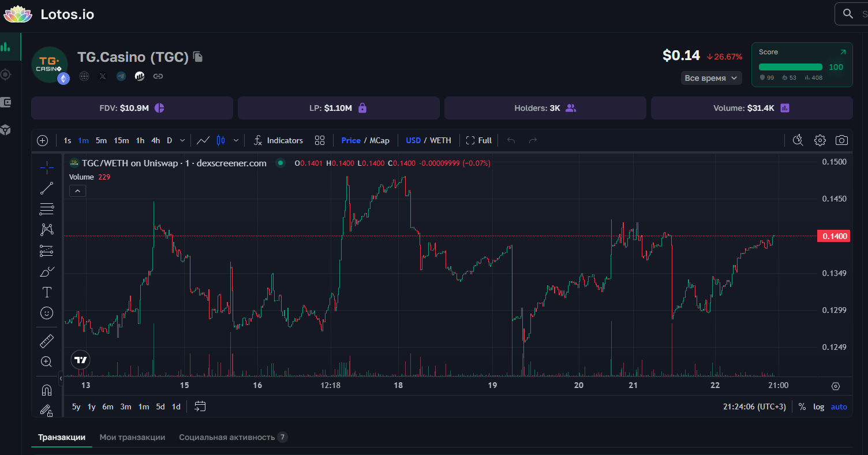Select the trend line drawing tool
The width and height of the screenshot is (868, 455).
(x=47, y=188)
